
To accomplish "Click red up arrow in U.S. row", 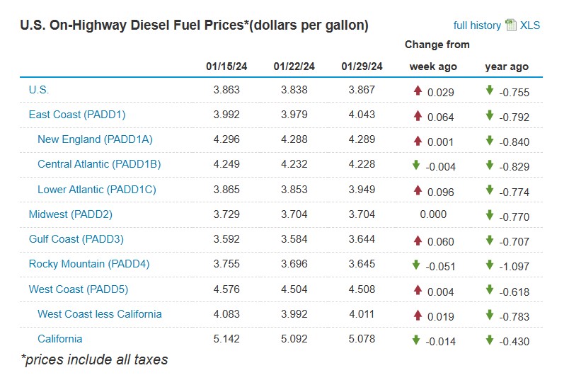I will point(418,91).
